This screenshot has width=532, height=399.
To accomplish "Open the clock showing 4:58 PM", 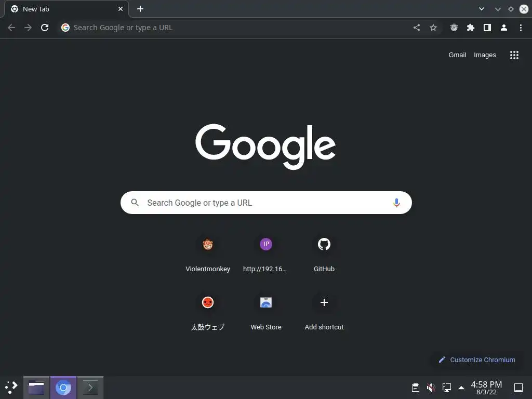I will tap(486, 388).
